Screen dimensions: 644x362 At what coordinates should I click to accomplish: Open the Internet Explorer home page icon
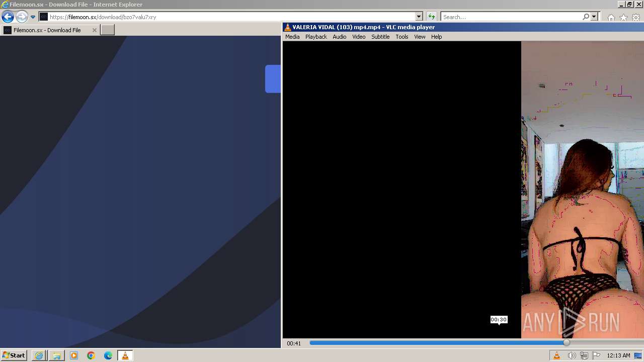click(611, 18)
